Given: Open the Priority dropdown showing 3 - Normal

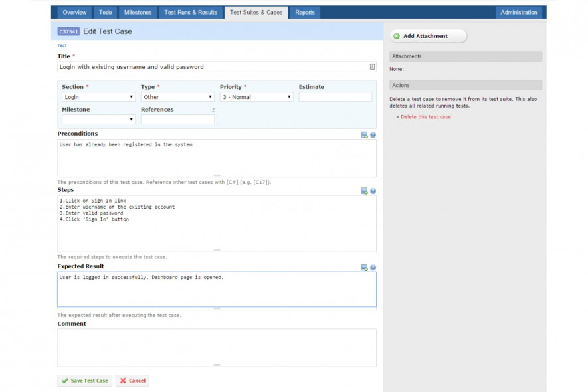Looking at the screenshot, I should coord(290,96).
